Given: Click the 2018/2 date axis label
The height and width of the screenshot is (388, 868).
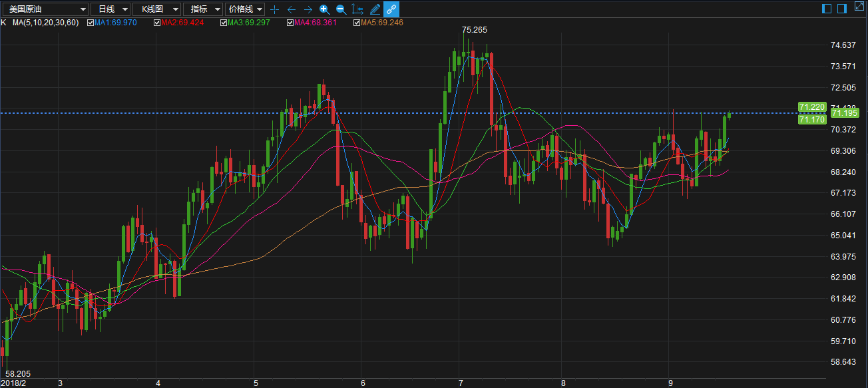Looking at the screenshot, I should click(13, 383).
